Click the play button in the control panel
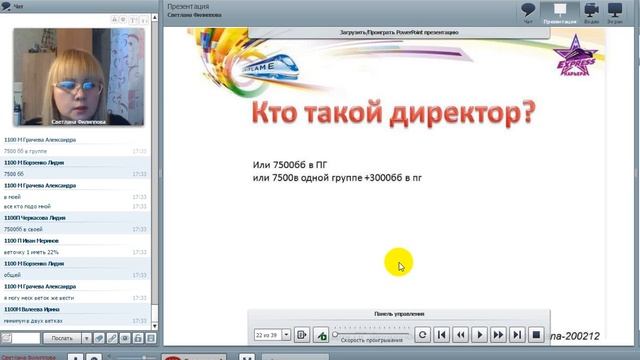This screenshot has height=360, width=640. pyautogui.click(x=479, y=335)
